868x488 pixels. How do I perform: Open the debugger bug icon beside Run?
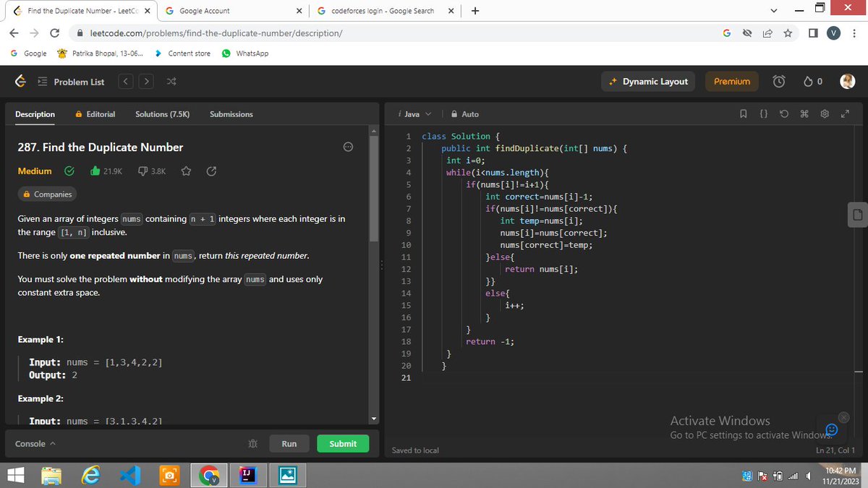[252, 444]
